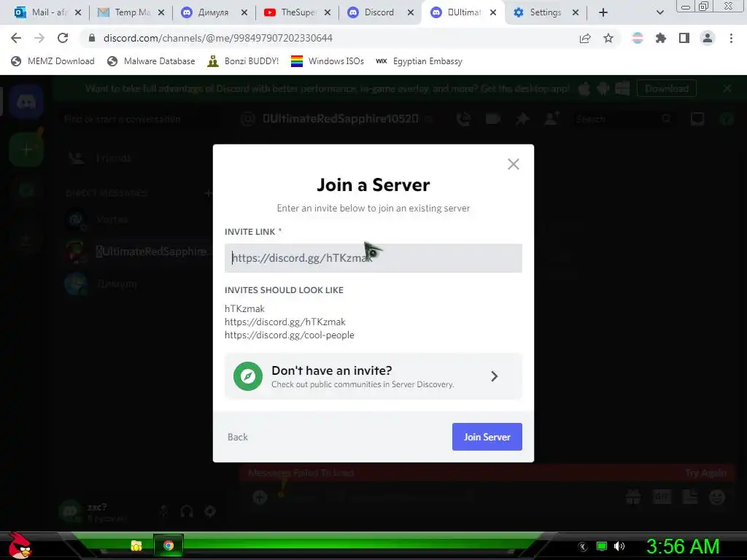The image size is (747, 560).
Task: Open the Egyptian Embassy bookmark
Action: coord(419,61)
